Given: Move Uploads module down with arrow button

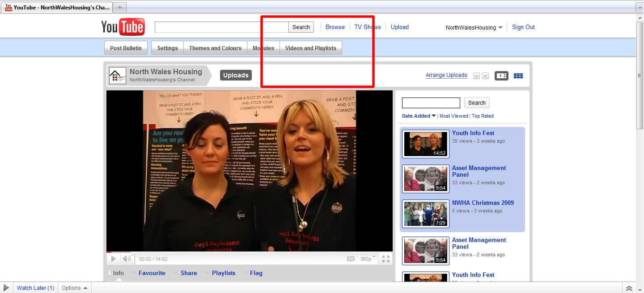Looking at the screenshot, I should click(x=485, y=76).
